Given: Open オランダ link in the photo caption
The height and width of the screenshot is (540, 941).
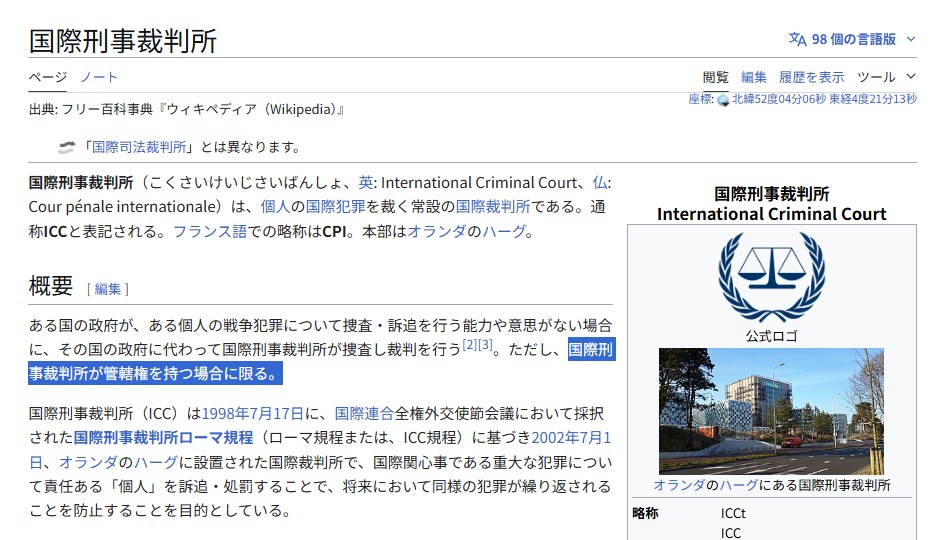Looking at the screenshot, I should point(679,485).
